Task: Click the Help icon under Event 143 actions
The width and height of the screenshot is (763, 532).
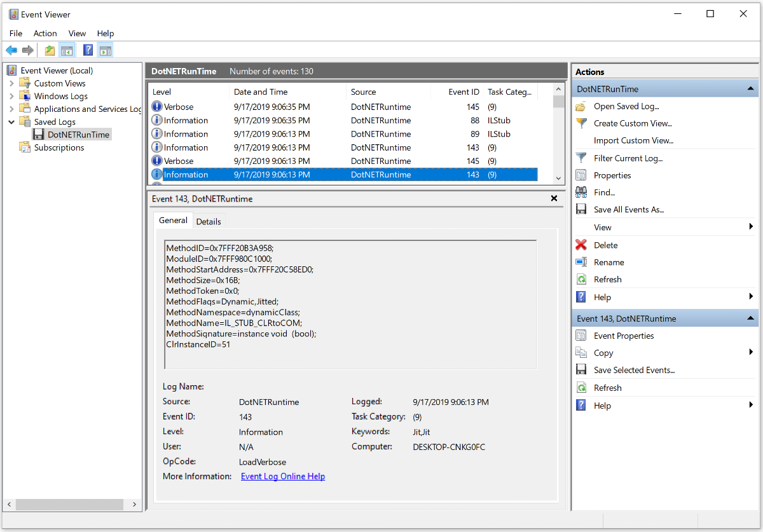Action: (x=581, y=405)
